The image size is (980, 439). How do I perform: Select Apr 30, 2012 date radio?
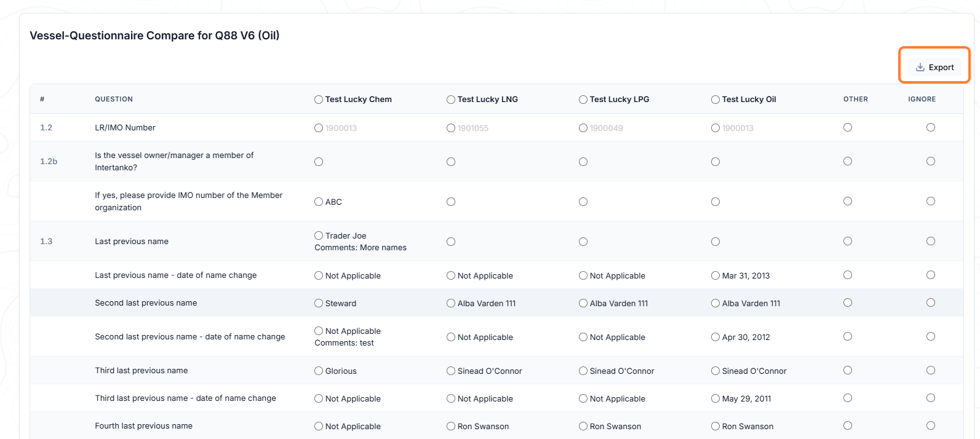(715, 337)
